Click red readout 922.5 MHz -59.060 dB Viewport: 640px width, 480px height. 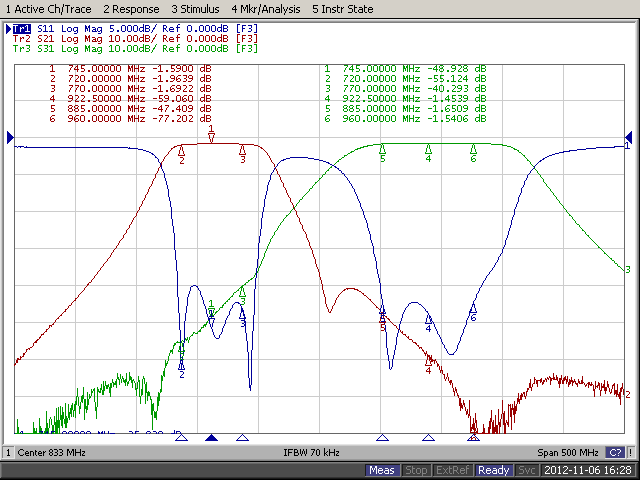[130, 98]
